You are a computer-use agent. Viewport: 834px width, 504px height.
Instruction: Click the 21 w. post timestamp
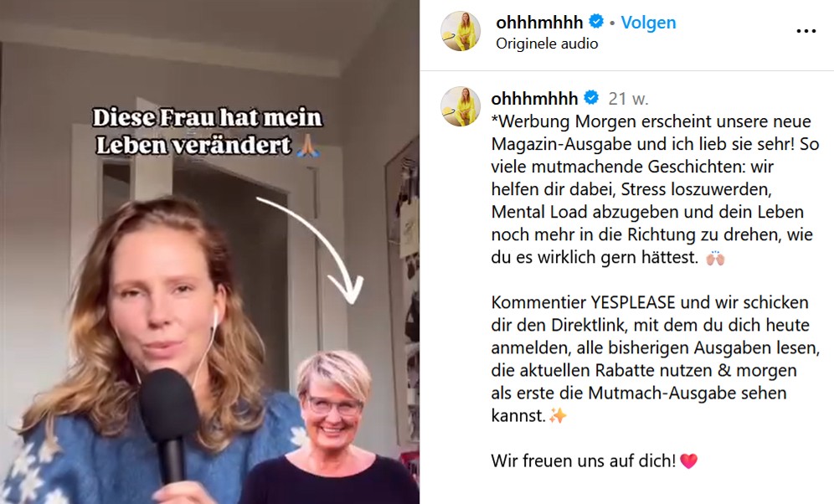(x=629, y=98)
